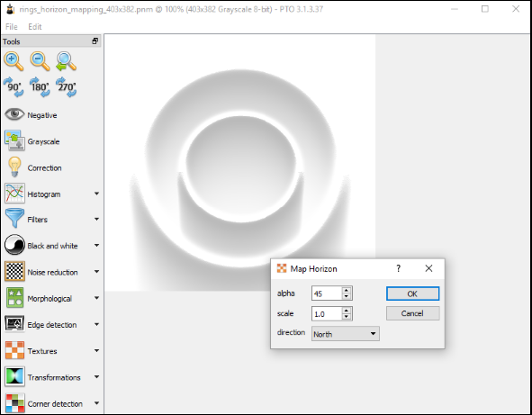The height and width of the screenshot is (415, 532).
Task: Expand the Morphological dropdown arrow
Action: tap(96, 298)
